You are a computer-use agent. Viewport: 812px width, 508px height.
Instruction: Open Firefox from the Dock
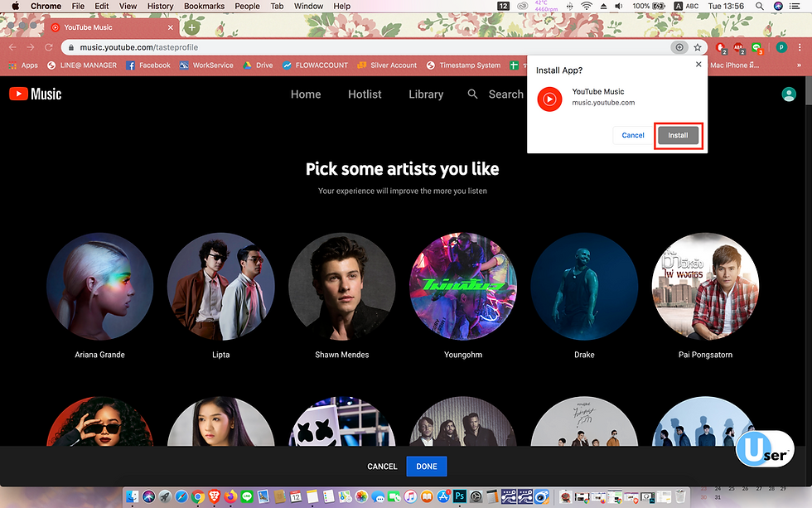click(230, 496)
